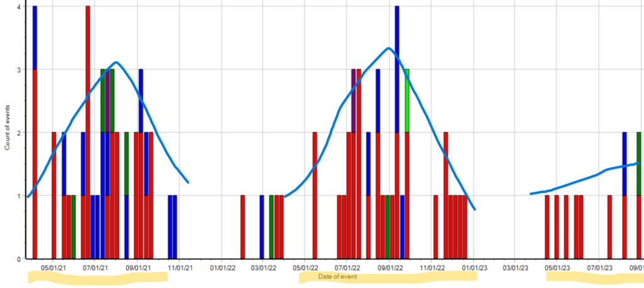
Task: Select the lone red bar before 03/01/22
Action: pos(242,226)
